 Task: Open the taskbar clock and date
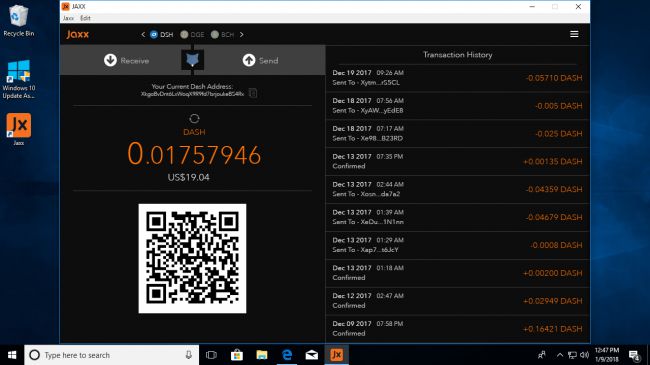(607, 355)
